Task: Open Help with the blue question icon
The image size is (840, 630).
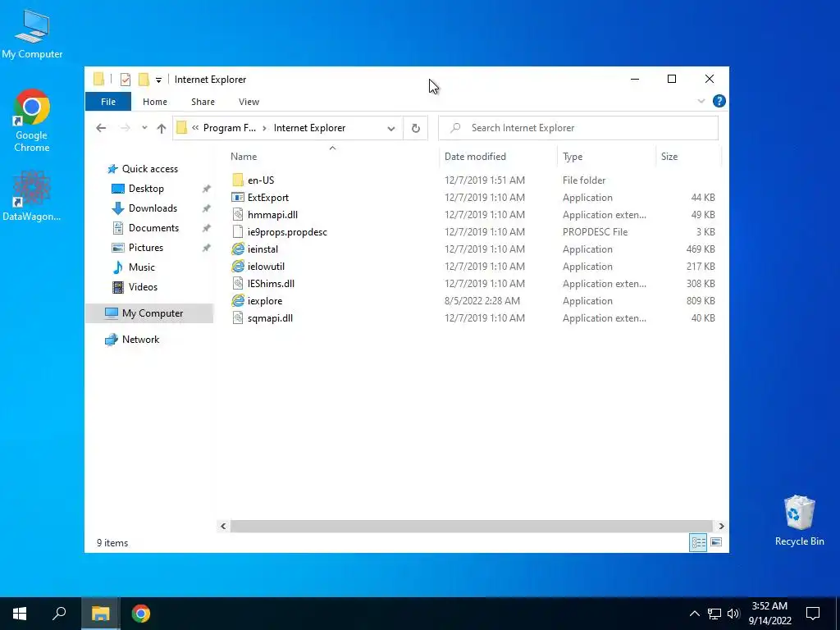Action: tap(719, 101)
